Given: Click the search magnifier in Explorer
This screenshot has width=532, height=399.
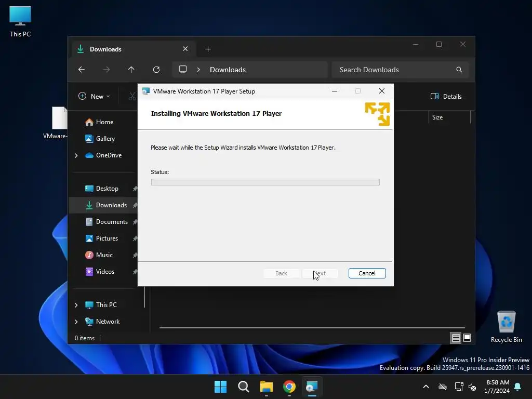Looking at the screenshot, I should coord(459,70).
